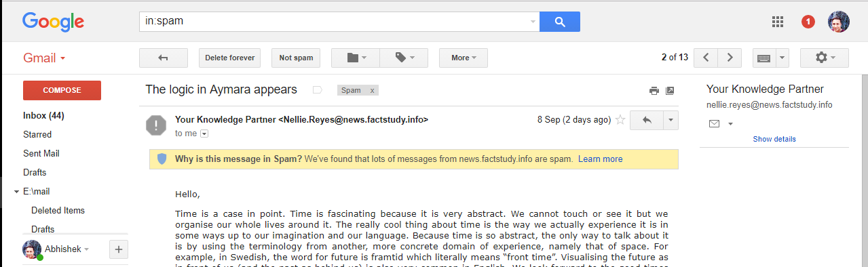Image resolution: width=868 pixels, height=267 pixels.
Task: Click the reply arrow button
Action: [x=647, y=120]
